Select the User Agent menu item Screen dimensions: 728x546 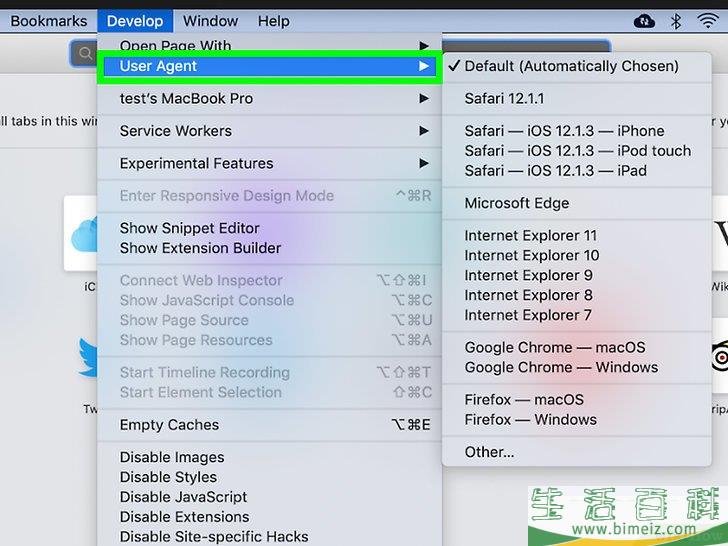coord(269,66)
